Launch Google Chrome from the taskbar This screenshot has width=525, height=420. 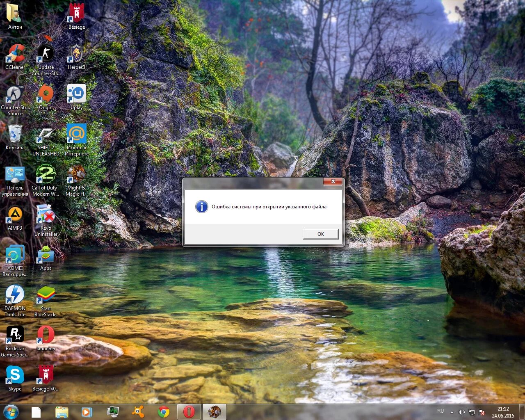point(163,412)
